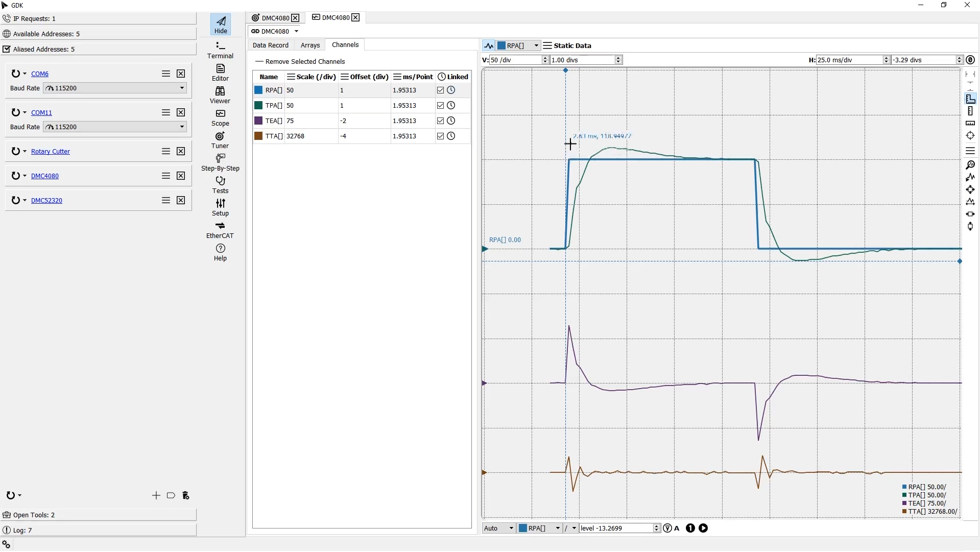This screenshot has width=980, height=552.
Task: Toggle the Linked checkbox for TEA[]
Action: click(x=440, y=121)
